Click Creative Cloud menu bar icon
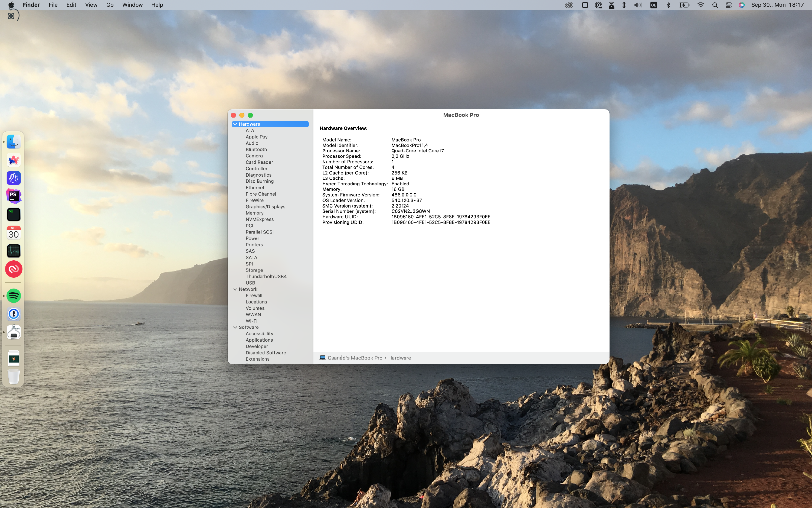 coord(569,5)
